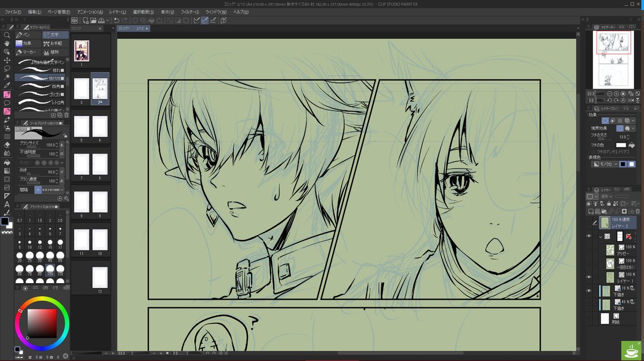Open the フィルター menu
The image size is (644, 361).
click(189, 12)
